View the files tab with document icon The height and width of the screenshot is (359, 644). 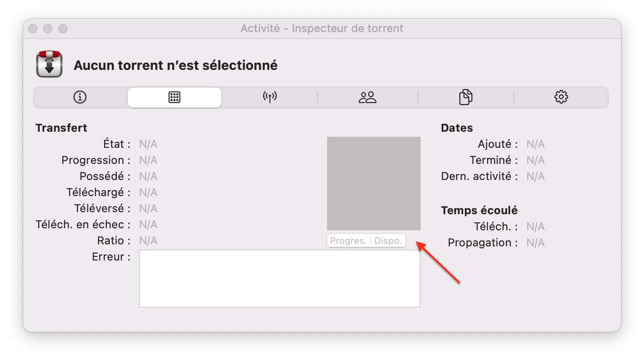pyautogui.click(x=466, y=97)
